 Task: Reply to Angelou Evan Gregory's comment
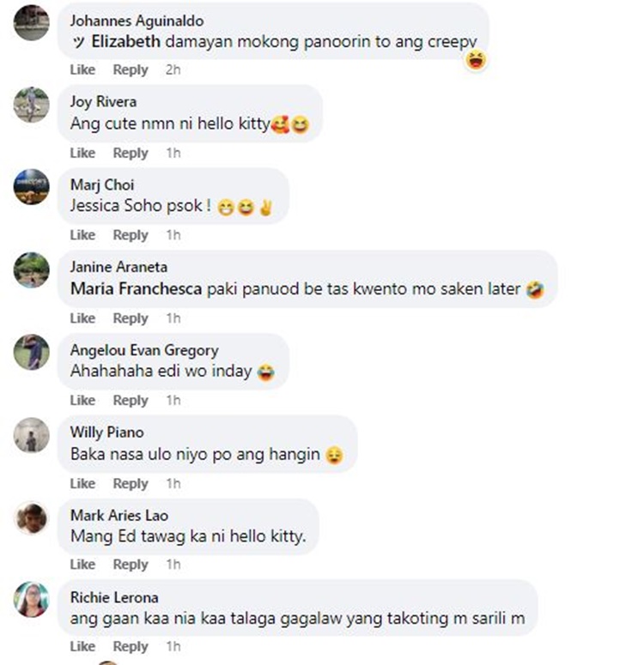131,401
